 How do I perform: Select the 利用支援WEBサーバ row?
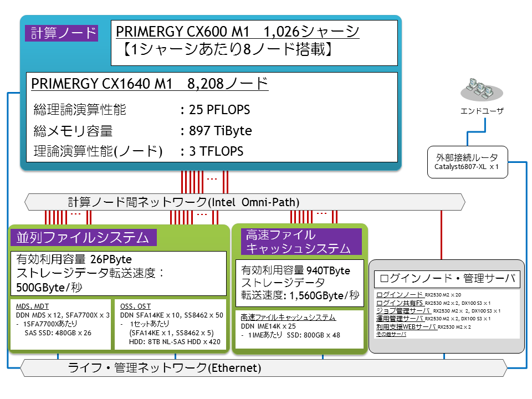[x=423, y=326]
